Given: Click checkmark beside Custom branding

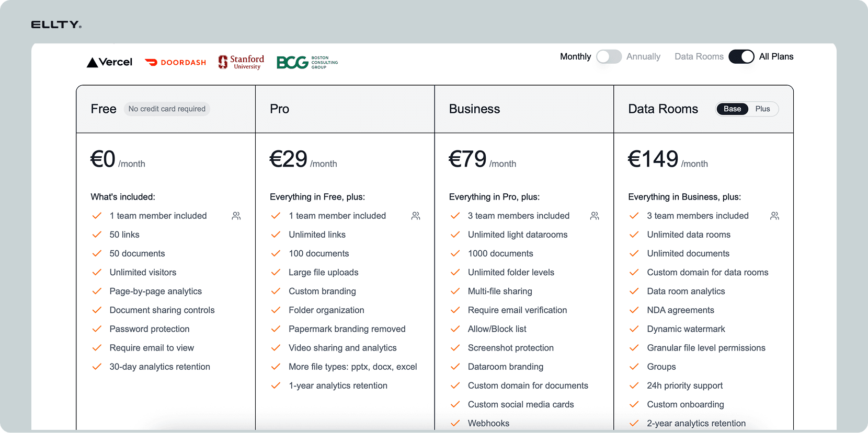Looking at the screenshot, I should point(276,291).
